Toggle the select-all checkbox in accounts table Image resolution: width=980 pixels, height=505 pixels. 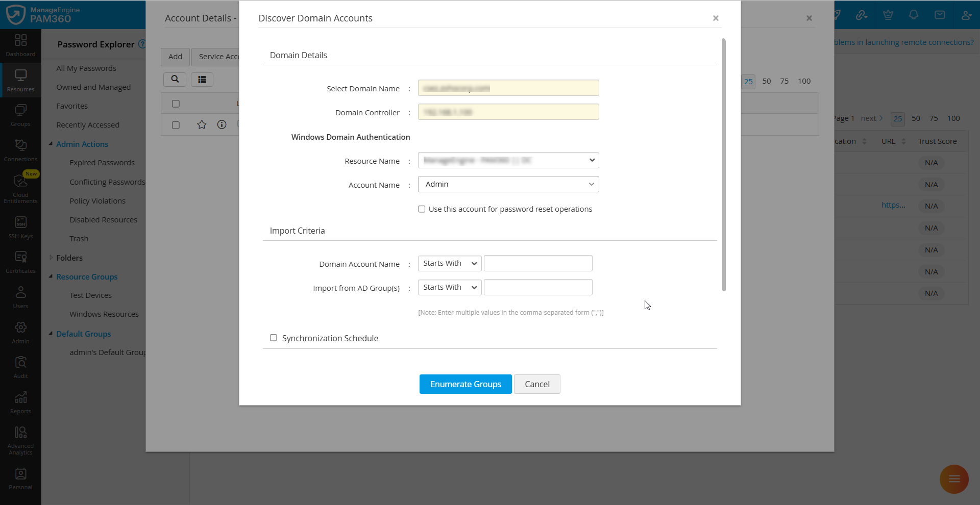176,104
